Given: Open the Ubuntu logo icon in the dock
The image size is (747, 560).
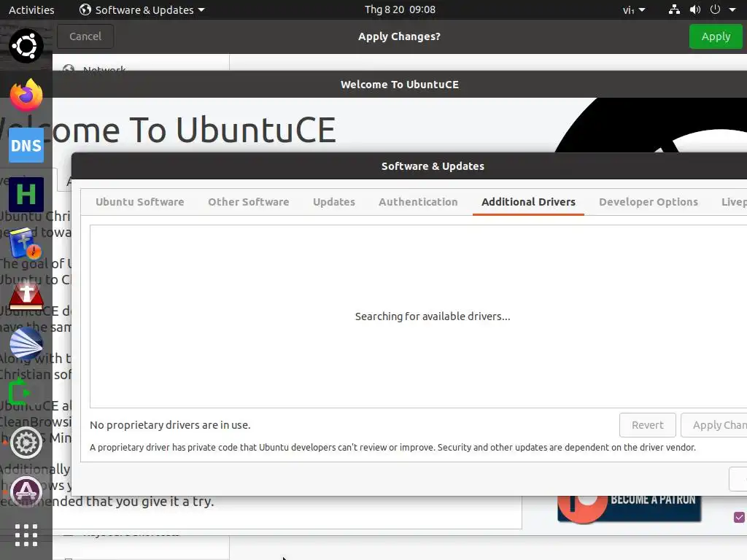Looking at the screenshot, I should tap(26, 46).
